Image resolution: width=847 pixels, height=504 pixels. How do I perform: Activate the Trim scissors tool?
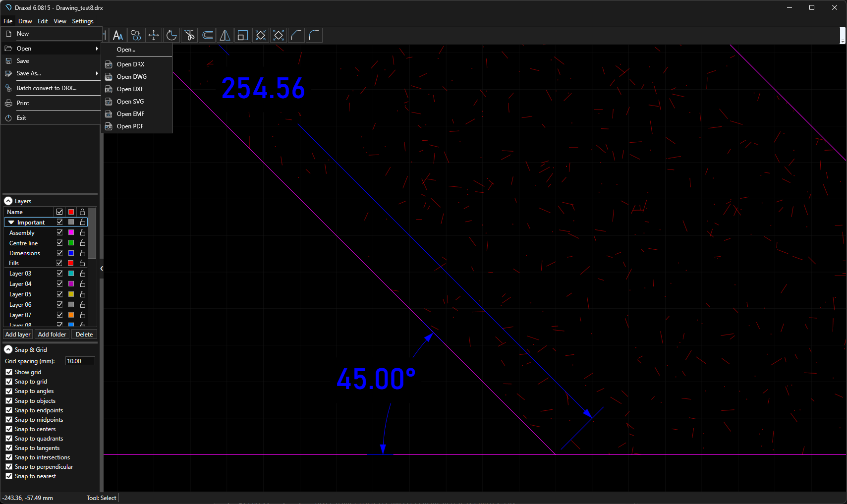(x=189, y=35)
